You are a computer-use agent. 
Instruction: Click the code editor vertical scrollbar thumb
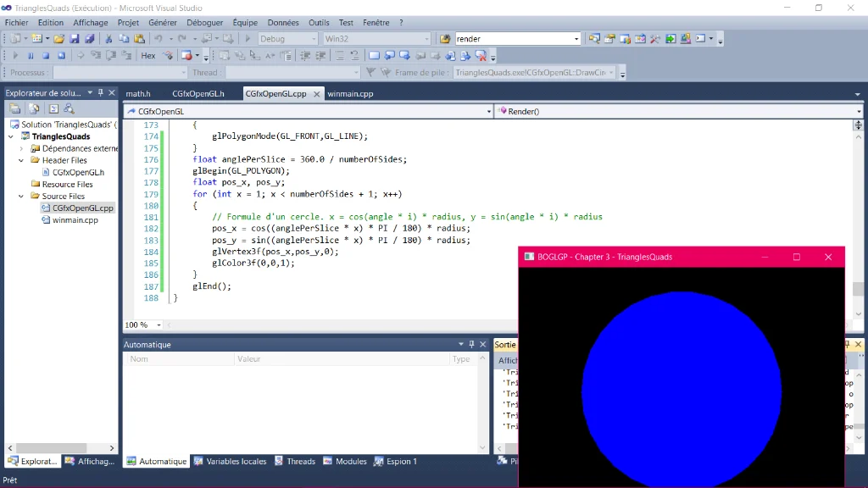point(858,289)
